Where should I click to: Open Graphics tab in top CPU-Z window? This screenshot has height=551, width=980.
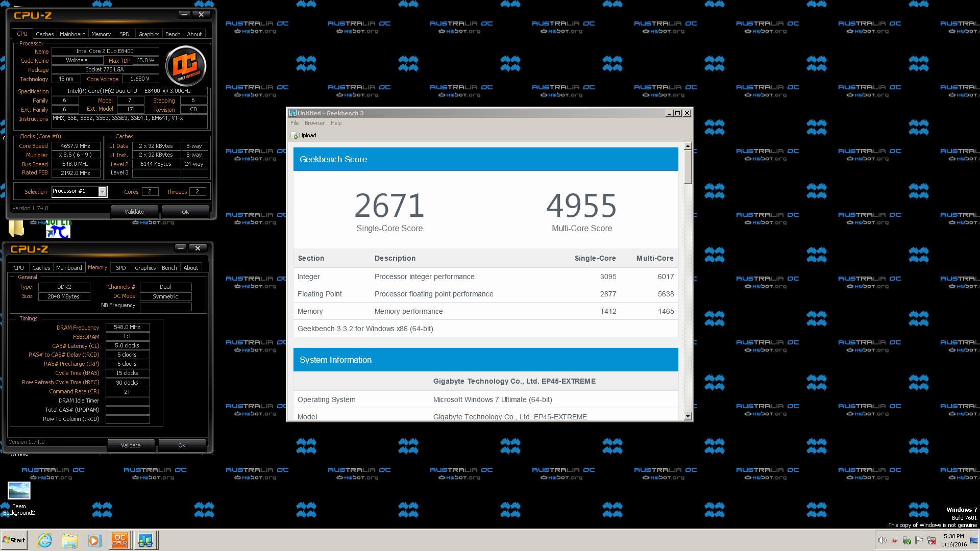149,34
